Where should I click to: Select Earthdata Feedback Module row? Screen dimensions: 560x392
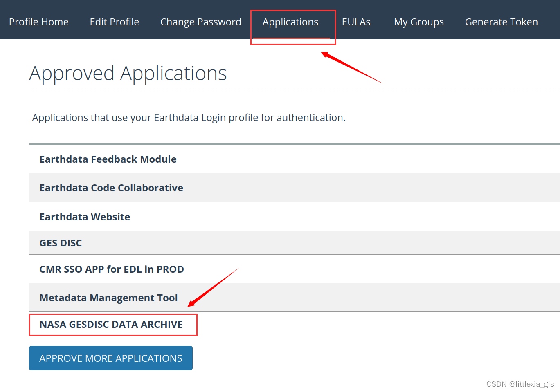(x=295, y=159)
